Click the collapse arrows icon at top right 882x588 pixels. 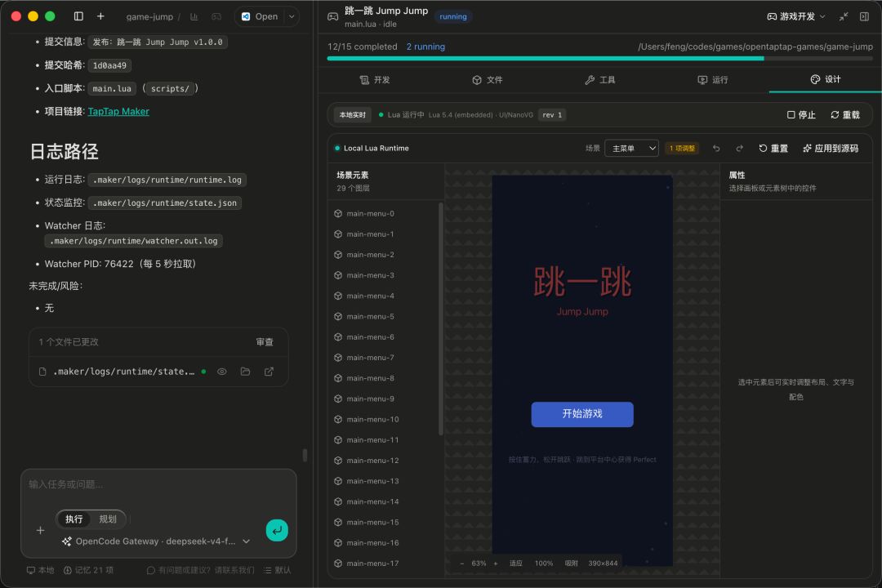tap(843, 16)
